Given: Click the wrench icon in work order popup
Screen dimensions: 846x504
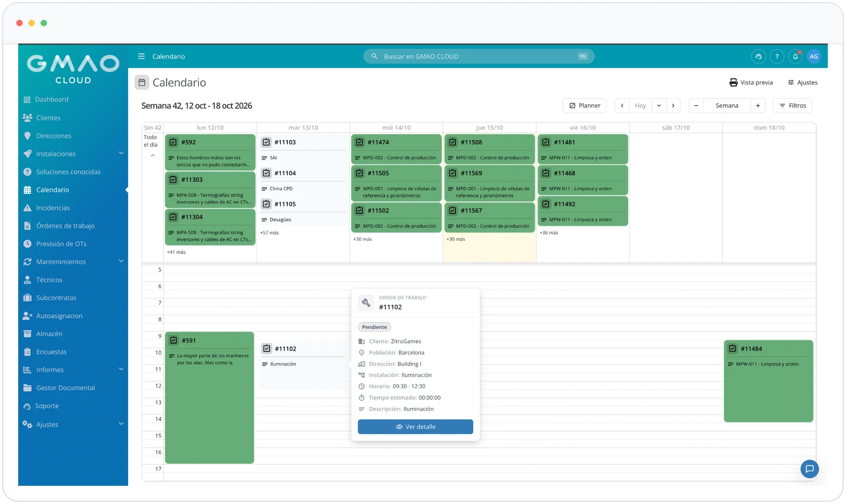Looking at the screenshot, I should tap(366, 303).
